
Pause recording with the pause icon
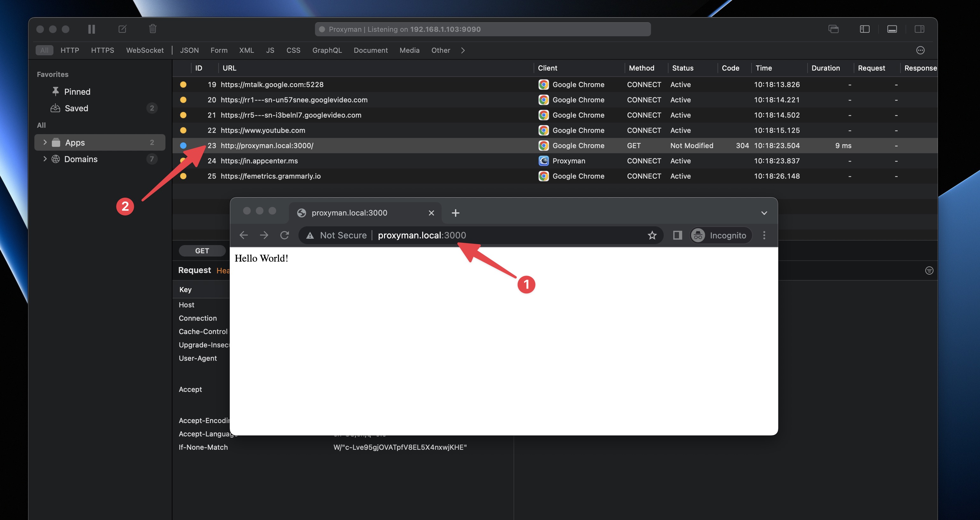(91, 29)
